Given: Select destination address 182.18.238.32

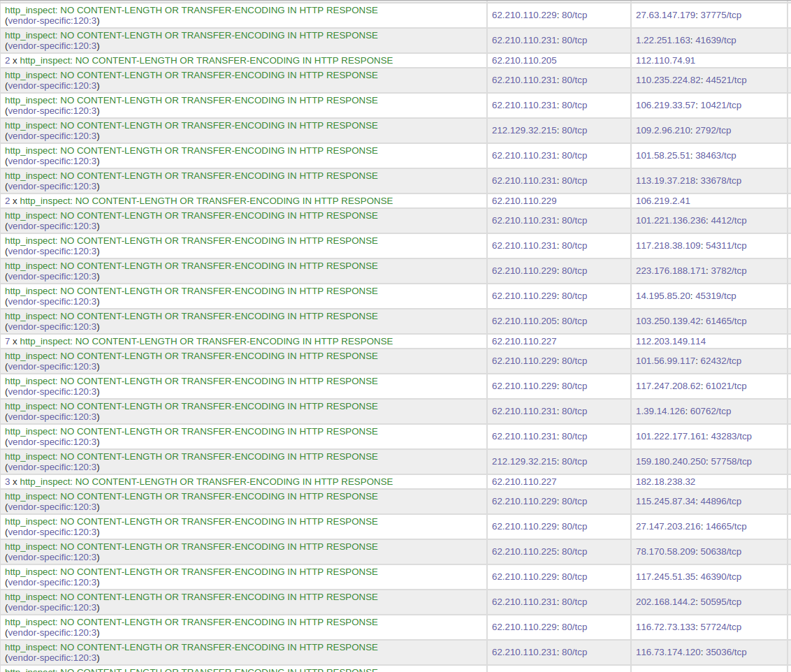Looking at the screenshot, I should [665, 482].
